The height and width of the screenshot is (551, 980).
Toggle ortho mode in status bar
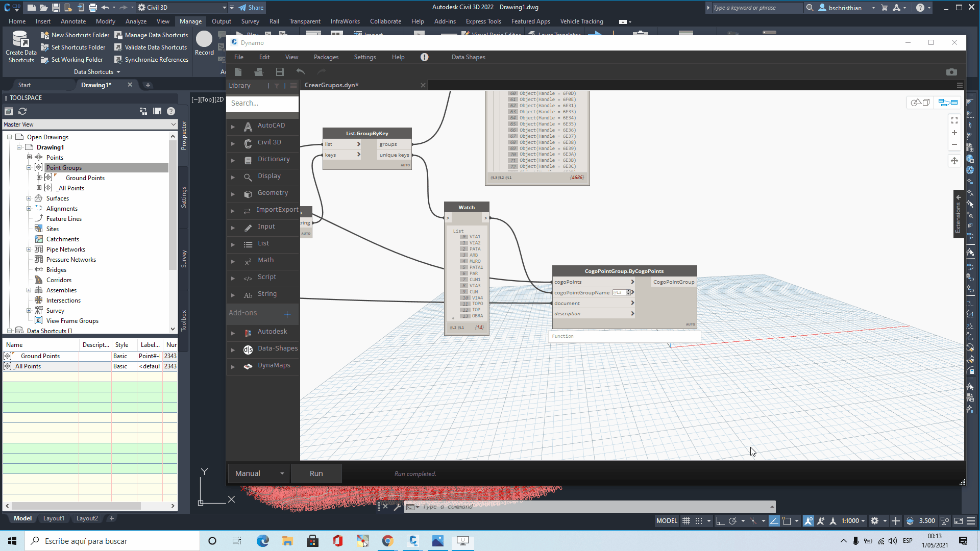pyautogui.click(x=720, y=521)
